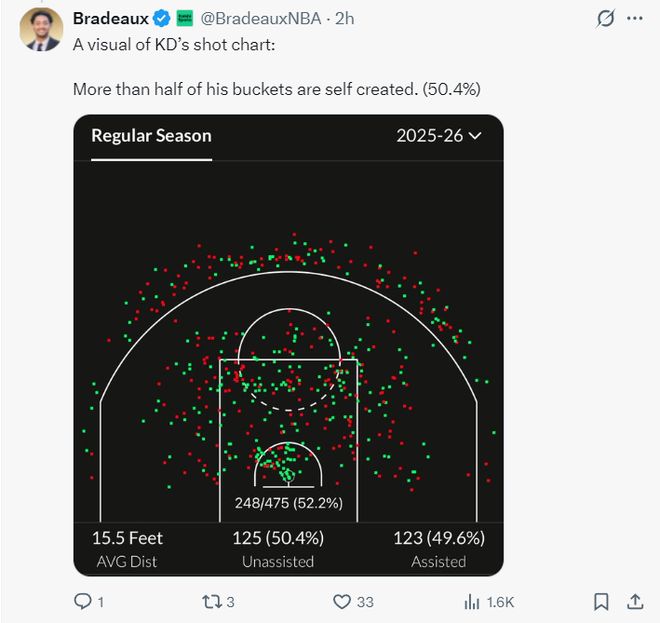
Task: Click the 2h post timestamp
Action: point(344,19)
